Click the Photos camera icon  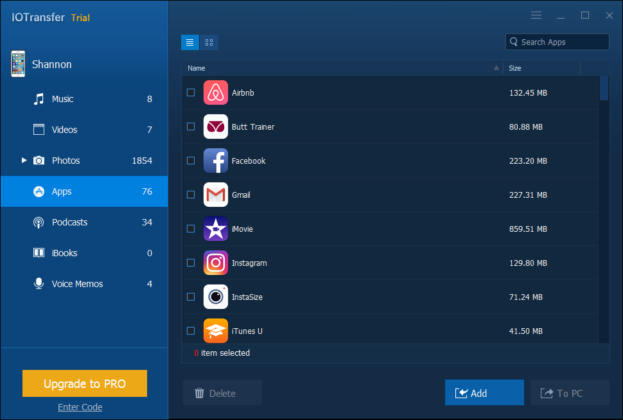[39, 161]
